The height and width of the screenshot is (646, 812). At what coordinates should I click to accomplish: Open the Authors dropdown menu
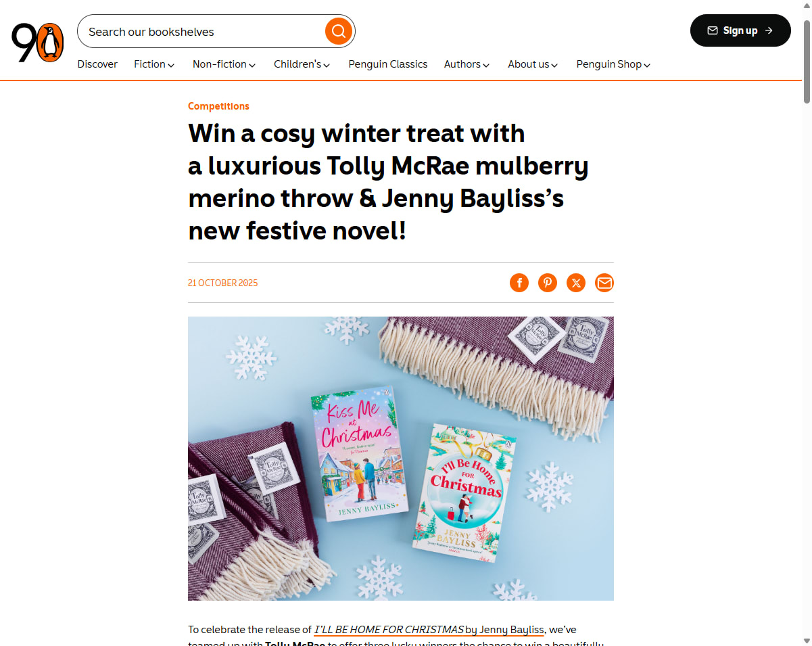tap(467, 64)
